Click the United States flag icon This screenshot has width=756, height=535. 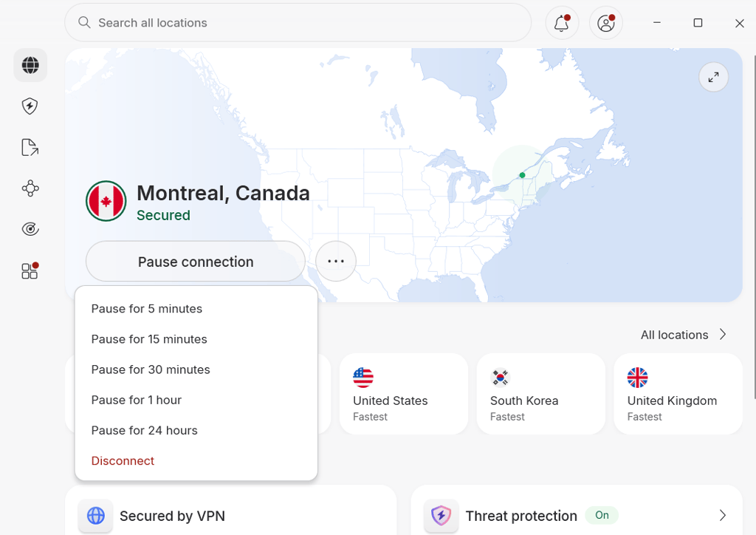[x=363, y=378]
